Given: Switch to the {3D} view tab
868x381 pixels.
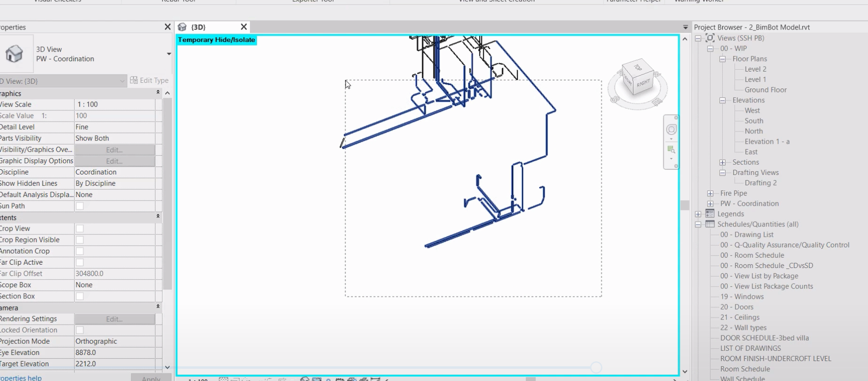Looking at the screenshot, I should click(213, 27).
